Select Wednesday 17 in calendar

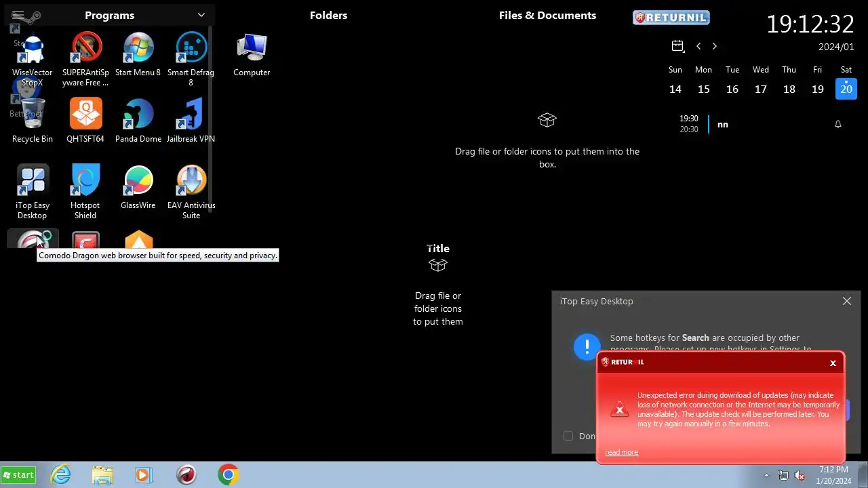(761, 89)
